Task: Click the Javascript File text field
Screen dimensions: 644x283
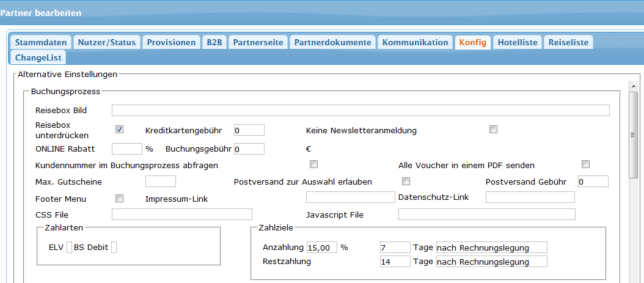Action: coord(486,214)
